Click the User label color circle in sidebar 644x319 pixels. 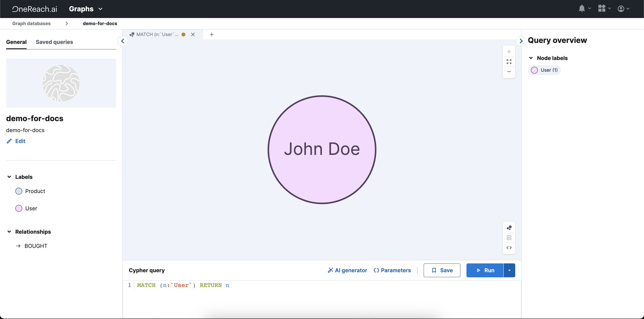19,209
